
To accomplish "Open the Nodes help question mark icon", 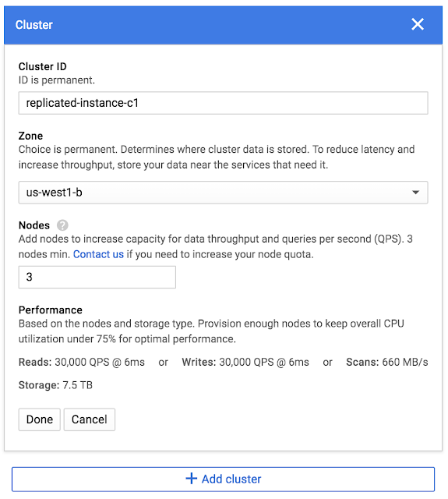I will pos(62,225).
